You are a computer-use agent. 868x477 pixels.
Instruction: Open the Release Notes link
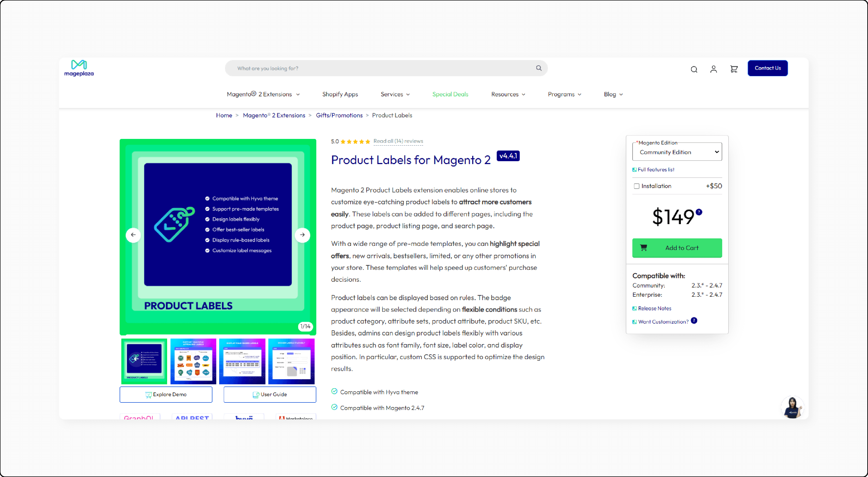[654, 308]
